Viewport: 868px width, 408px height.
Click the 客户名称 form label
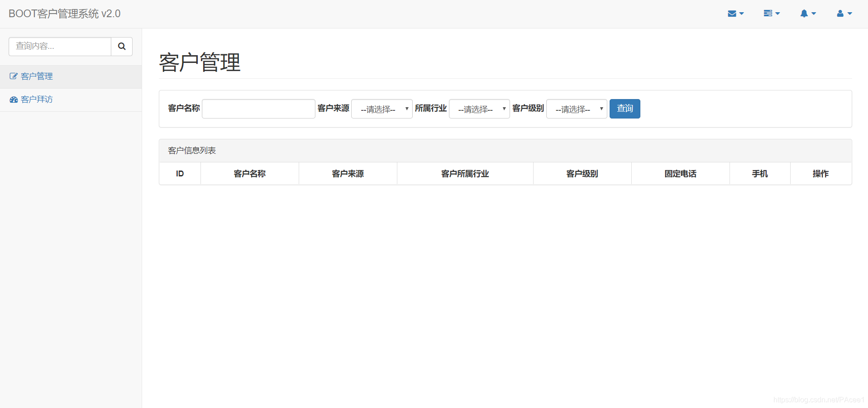(x=184, y=108)
